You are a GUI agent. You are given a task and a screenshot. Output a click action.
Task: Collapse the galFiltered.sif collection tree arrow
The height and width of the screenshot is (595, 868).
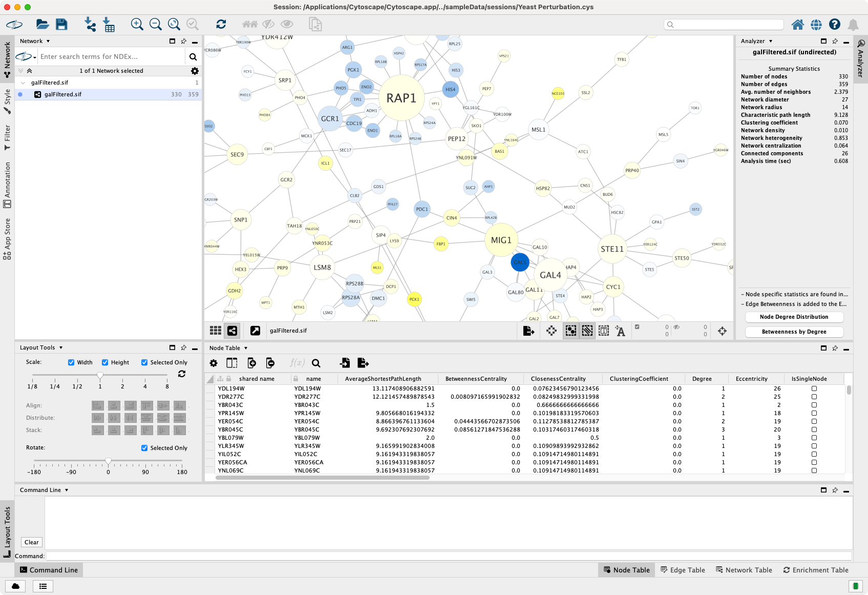tap(23, 83)
